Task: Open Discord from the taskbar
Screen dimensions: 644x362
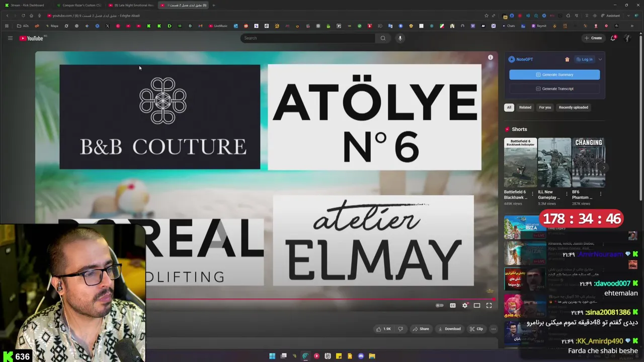Action: (361, 356)
